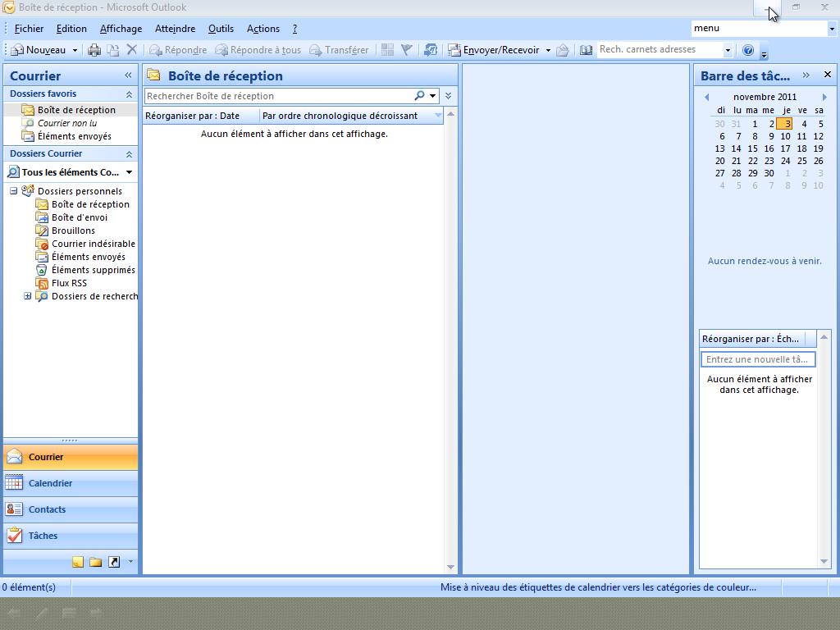Click the Delete X icon in toolbar
Screen dimensions: 840x630
pyautogui.click(x=132, y=50)
